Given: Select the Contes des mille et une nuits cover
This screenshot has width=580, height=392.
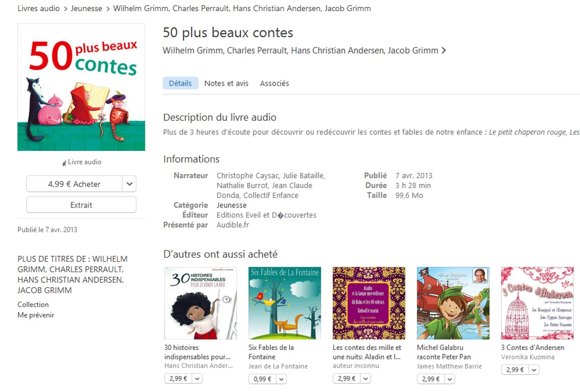Looking at the screenshot, I should 369,303.
